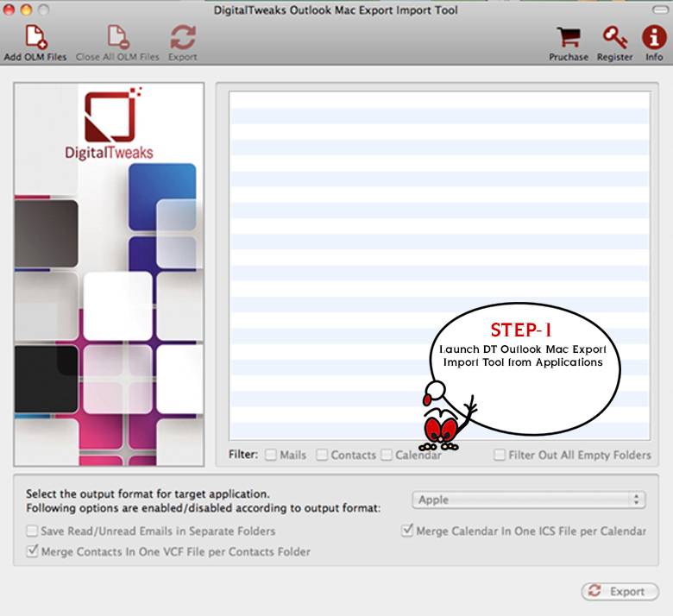The width and height of the screenshot is (673, 616).
Task: Open the Info icon in the toolbar
Action: (654, 38)
